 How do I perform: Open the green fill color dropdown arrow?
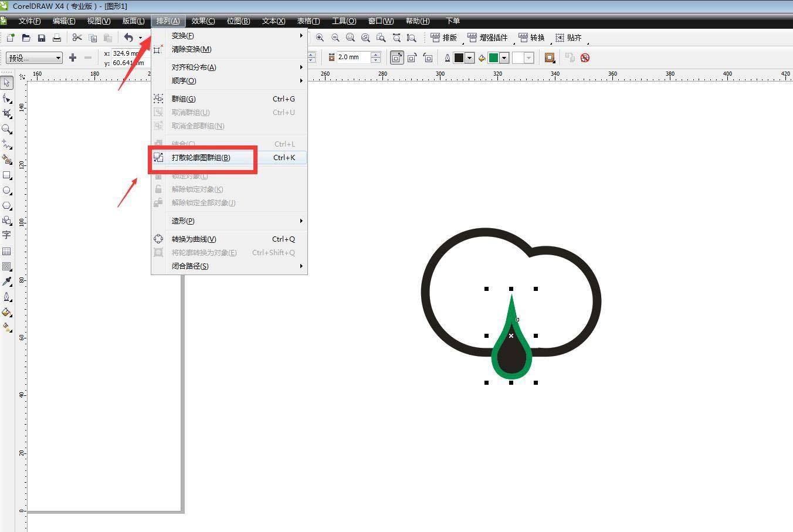coord(504,57)
